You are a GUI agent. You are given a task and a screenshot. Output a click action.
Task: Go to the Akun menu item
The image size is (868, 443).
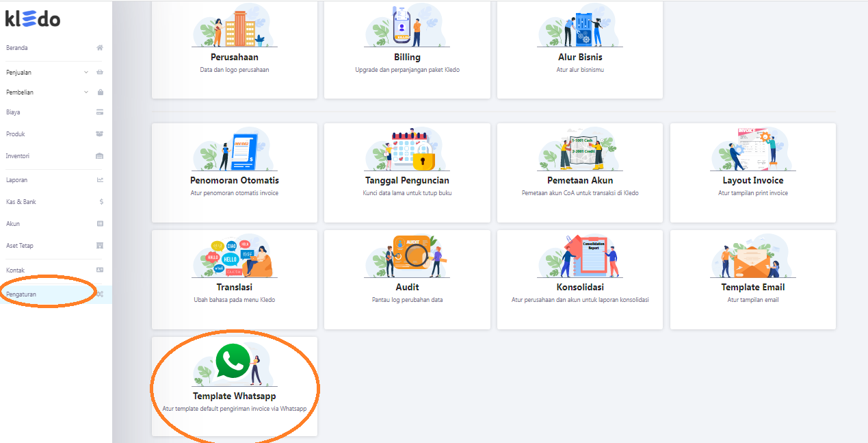pyautogui.click(x=13, y=224)
